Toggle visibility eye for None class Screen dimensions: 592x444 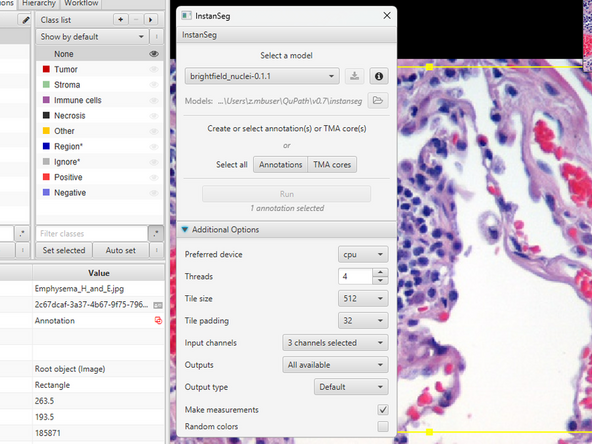point(154,54)
